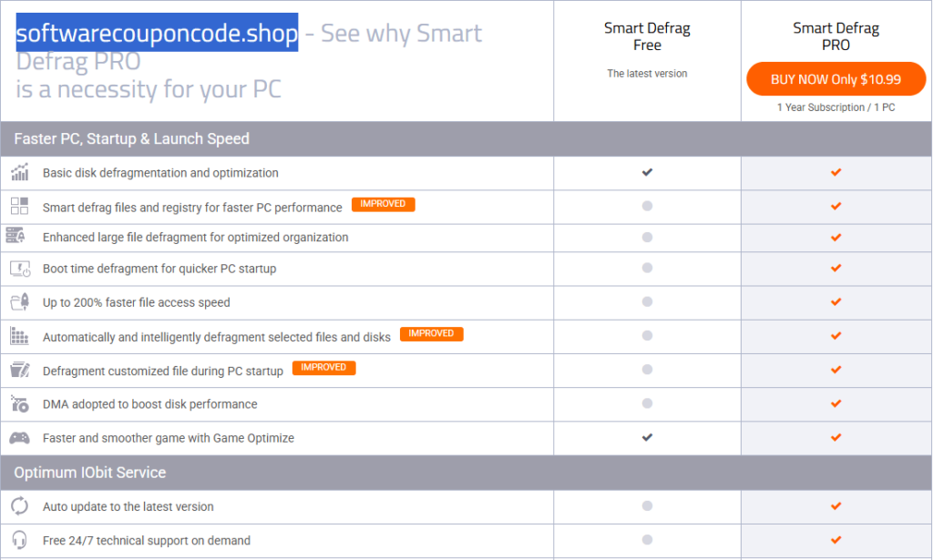Click Free grey dot for boot time defragment
The height and width of the screenshot is (560, 933).
tap(648, 268)
